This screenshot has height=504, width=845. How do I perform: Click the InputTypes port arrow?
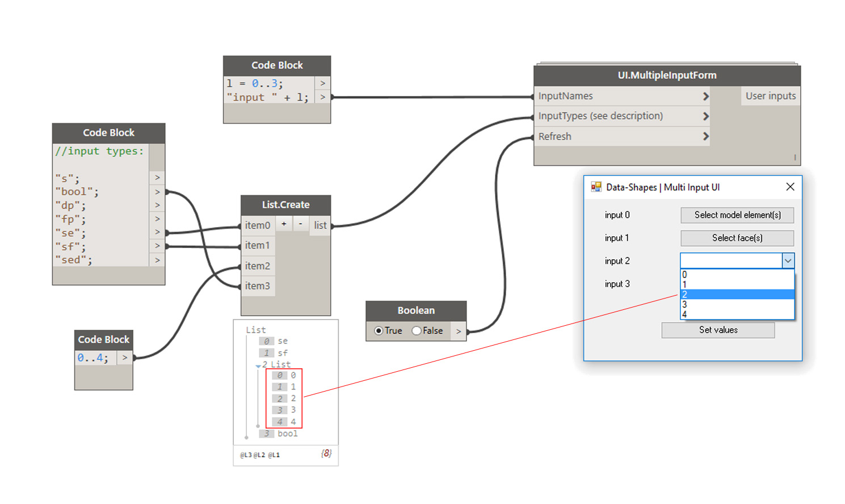705,116
